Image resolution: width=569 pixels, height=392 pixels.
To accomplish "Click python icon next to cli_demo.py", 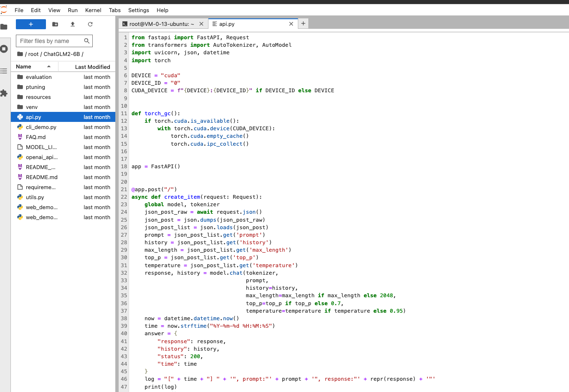I will [20, 127].
